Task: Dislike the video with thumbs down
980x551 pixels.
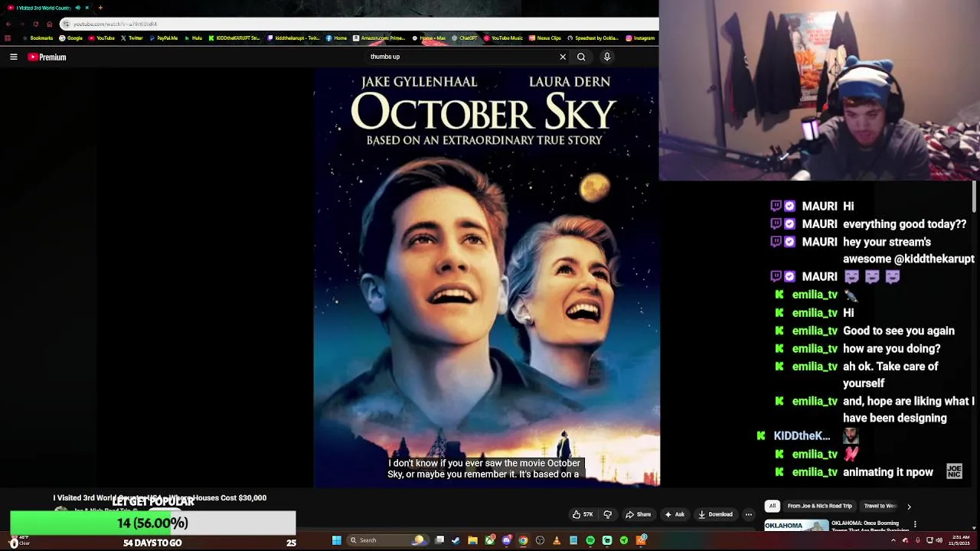Action: (x=608, y=514)
